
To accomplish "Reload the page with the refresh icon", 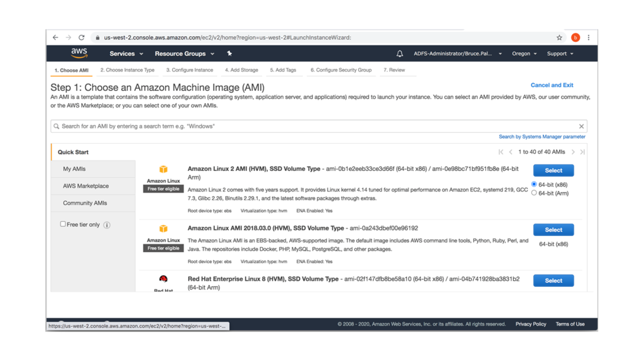I will [81, 37].
